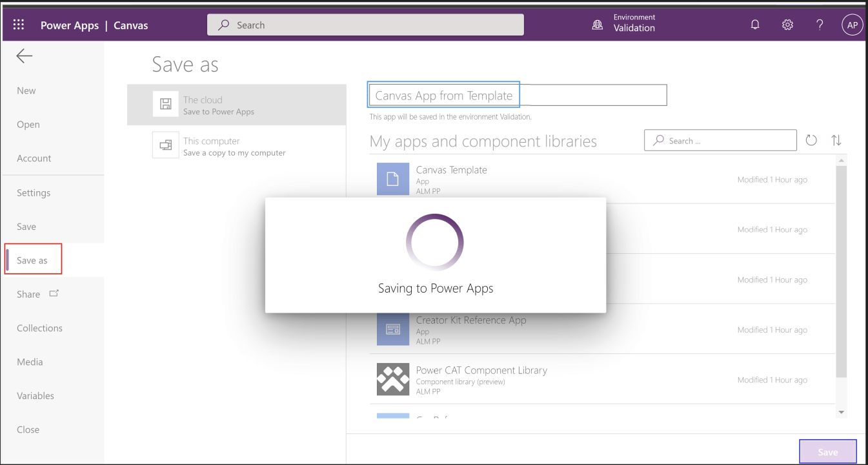
Task: Click Close at the bottom of sidebar
Action: pyautogui.click(x=28, y=429)
